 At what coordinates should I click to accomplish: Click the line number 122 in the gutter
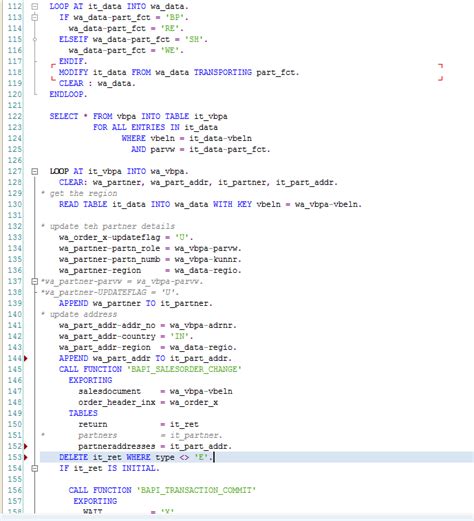pos(15,116)
